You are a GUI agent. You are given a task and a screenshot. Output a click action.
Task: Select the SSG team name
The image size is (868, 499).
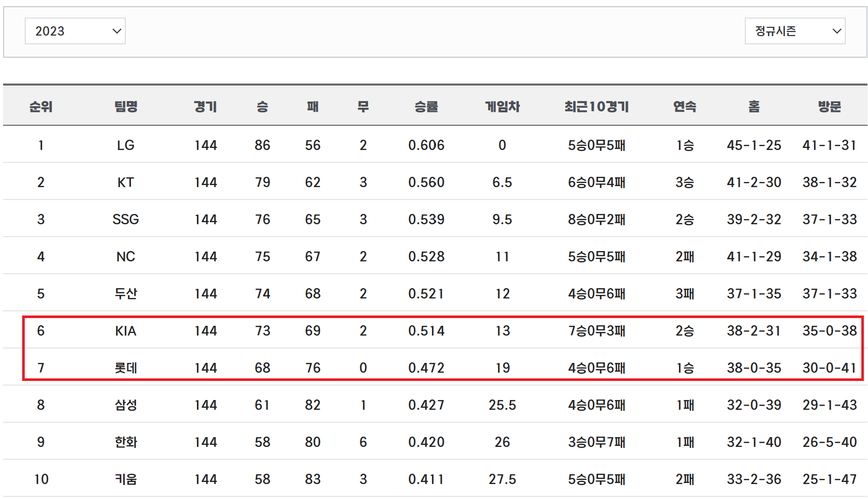click(x=126, y=220)
